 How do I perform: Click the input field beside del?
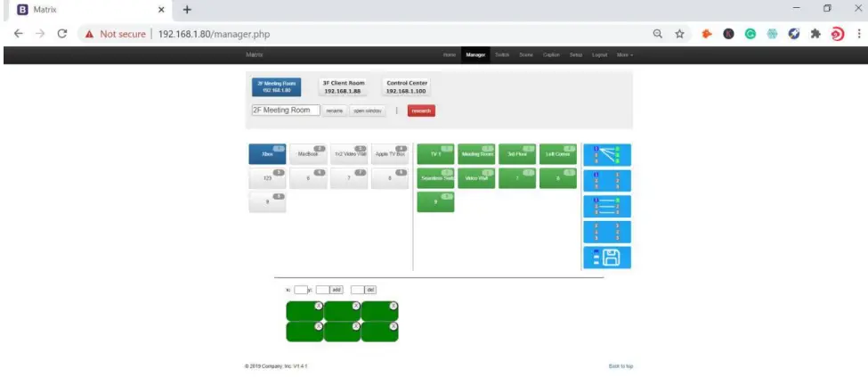click(x=358, y=290)
